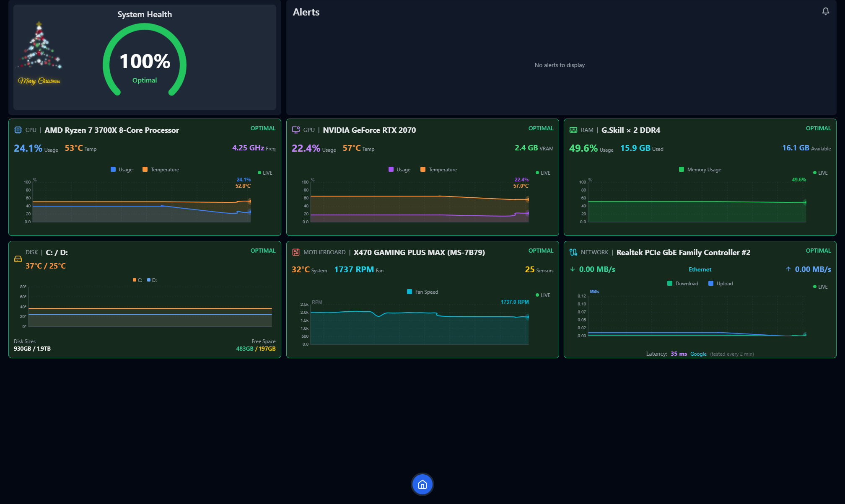Hide the Memory Usage series in RAM chart

(699, 169)
